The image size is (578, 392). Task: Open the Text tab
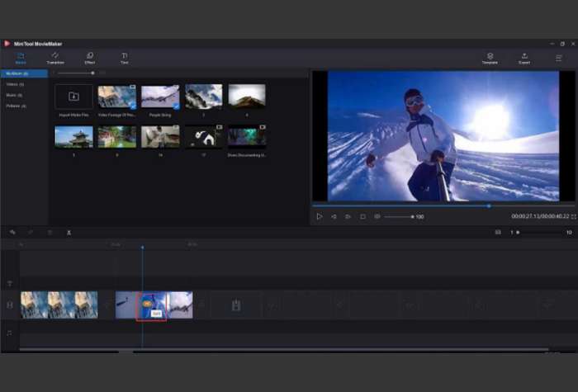coord(124,59)
